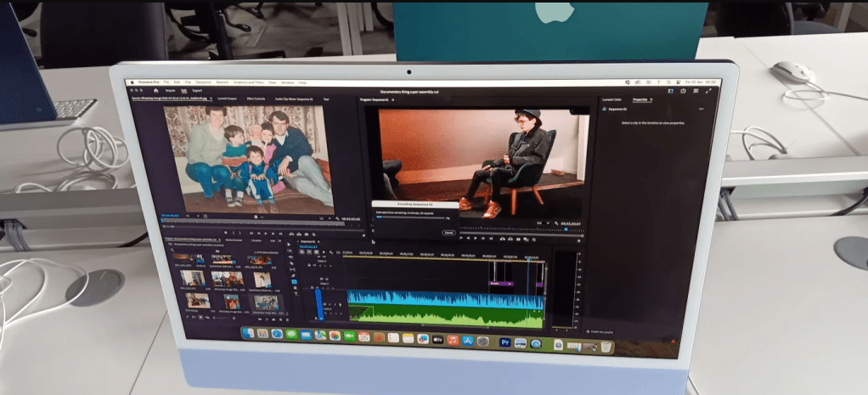Screen dimensions: 868x395
Task: Click the Home icon in the workspace bar
Action: 154,90
